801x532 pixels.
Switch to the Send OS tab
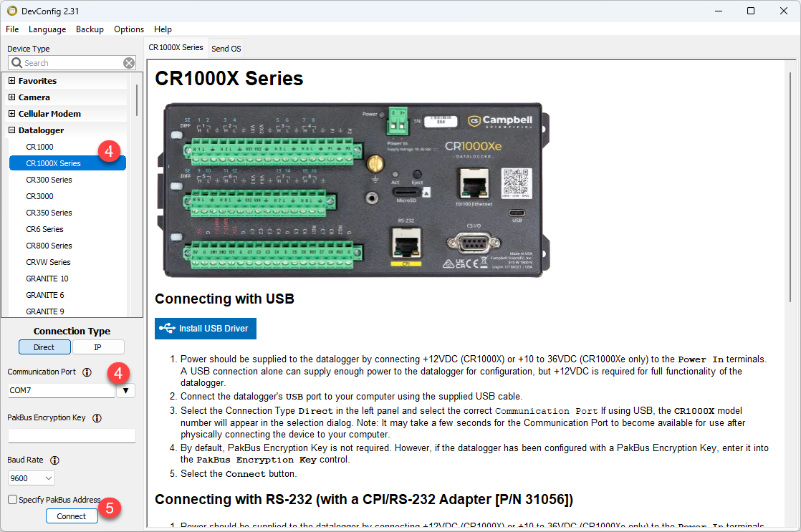(x=226, y=49)
